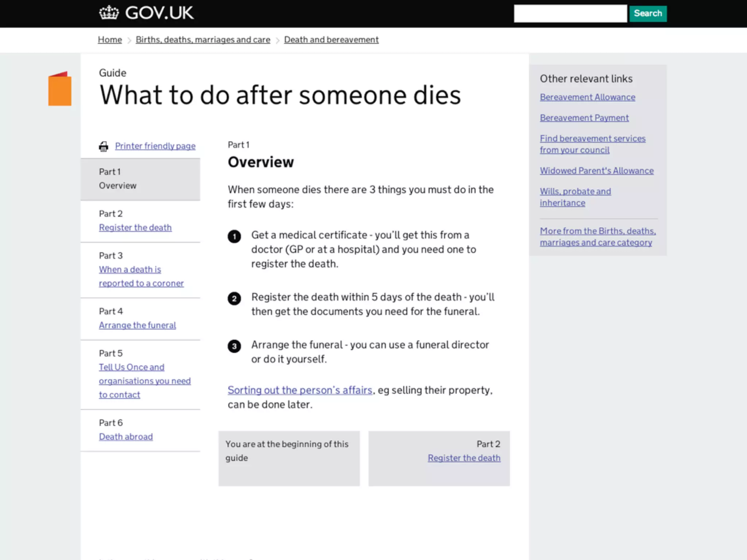This screenshot has height=560, width=747.
Task: Go to Part 2 Register the death in sidebar
Action: [x=135, y=227]
